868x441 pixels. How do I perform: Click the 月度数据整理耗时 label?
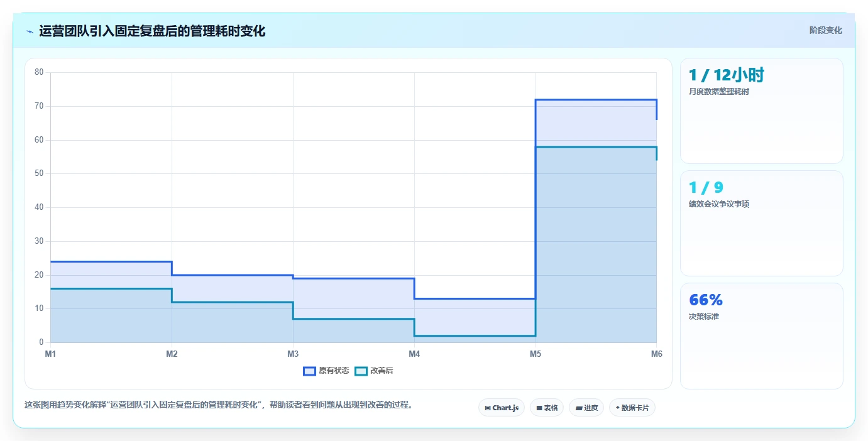tap(719, 92)
